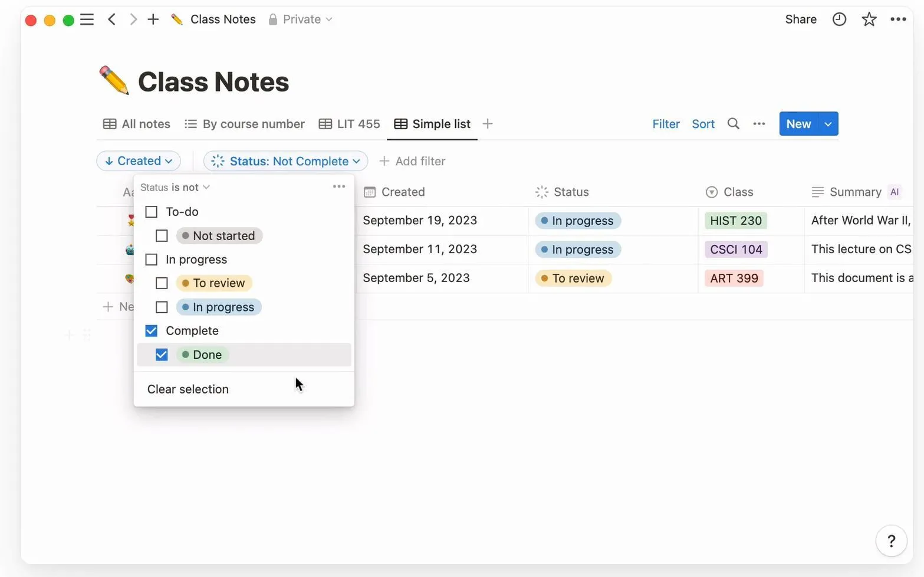Click the search magnifier icon

[x=733, y=124]
